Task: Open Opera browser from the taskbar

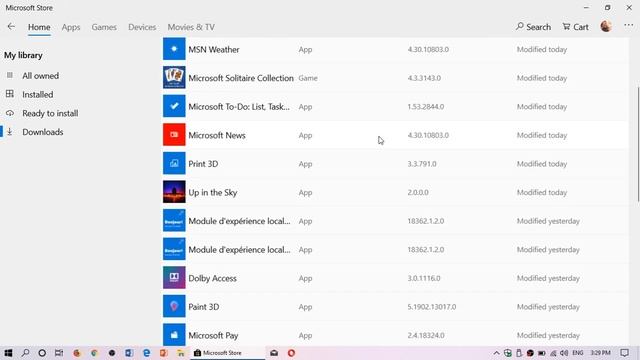Action: click(291, 353)
